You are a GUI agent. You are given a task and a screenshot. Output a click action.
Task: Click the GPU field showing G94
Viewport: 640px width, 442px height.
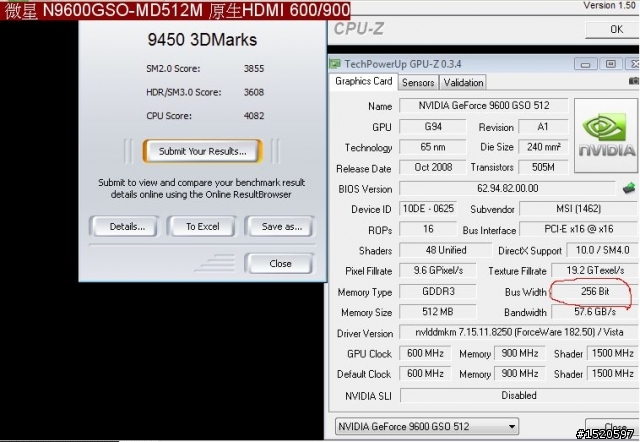pos(433,127)
